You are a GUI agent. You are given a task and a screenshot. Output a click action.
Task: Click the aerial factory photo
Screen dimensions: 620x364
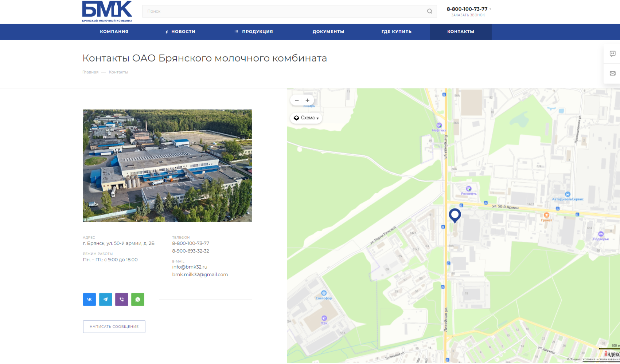(x=167, y=166)
